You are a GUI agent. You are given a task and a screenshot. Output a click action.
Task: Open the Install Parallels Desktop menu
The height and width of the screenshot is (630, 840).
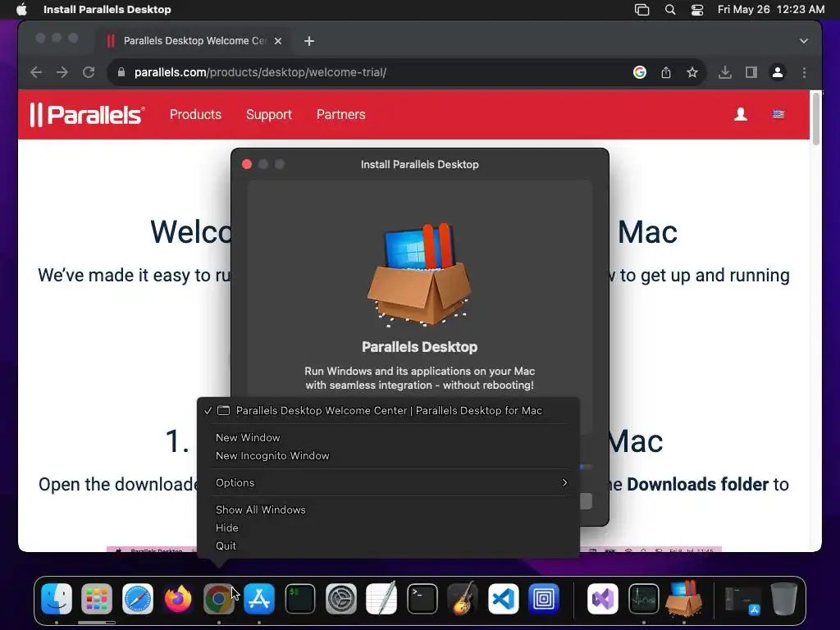(107, 10)
